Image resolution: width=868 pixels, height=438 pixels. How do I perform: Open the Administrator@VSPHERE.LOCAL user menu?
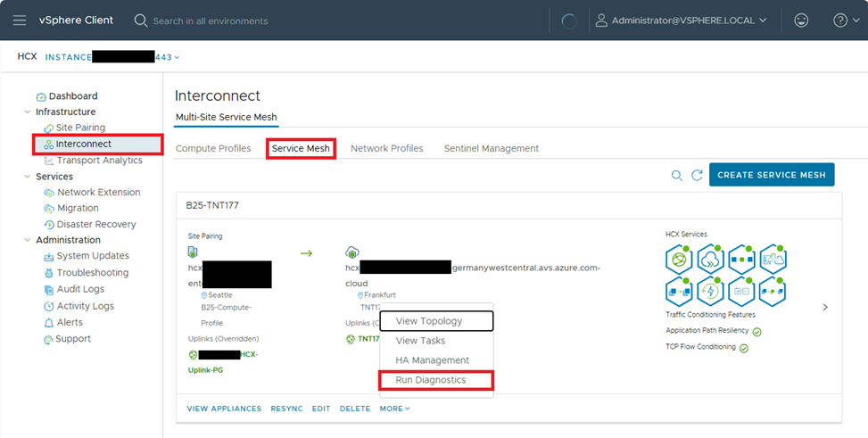coord(681,21)
